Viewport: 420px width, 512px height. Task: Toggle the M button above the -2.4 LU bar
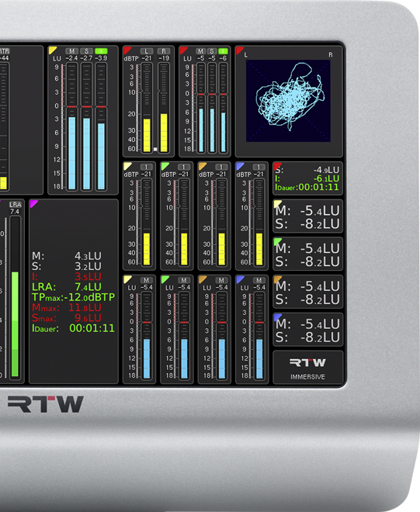pyautogui.click(x=72, y=51)
